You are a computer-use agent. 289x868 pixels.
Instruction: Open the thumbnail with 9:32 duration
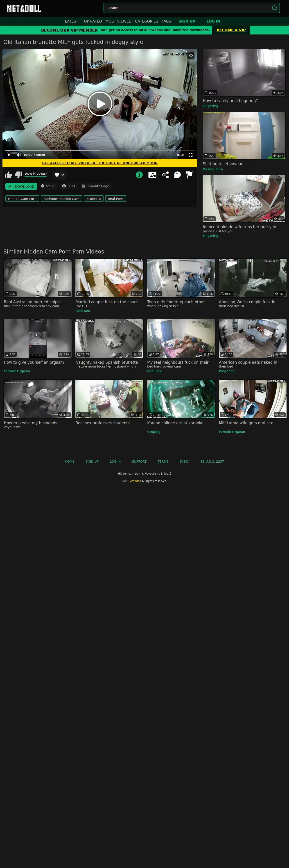pyautogui.click(x=38, y=278)
